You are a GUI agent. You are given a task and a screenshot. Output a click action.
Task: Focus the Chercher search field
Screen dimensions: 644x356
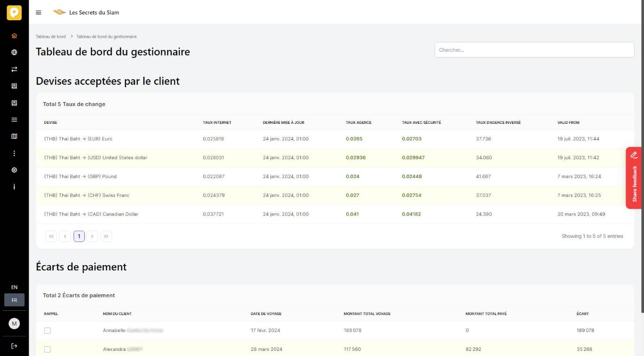tap(534, 50)
